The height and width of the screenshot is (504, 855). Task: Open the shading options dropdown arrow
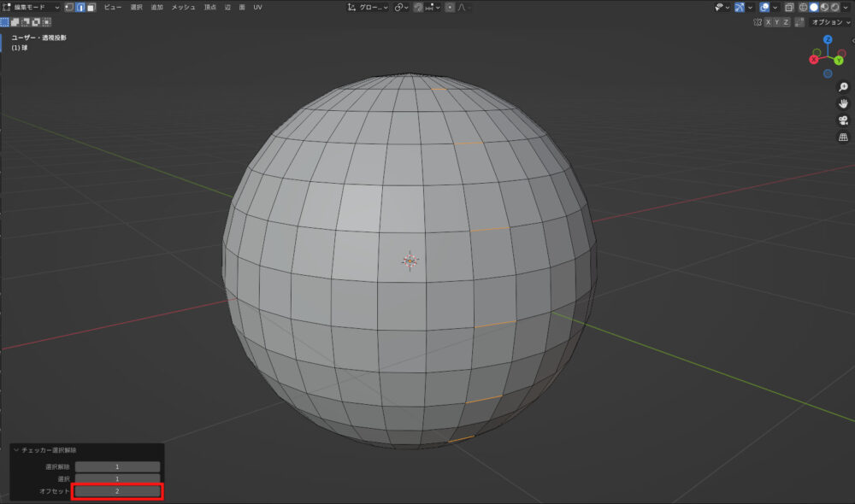[x=846, y=7]
